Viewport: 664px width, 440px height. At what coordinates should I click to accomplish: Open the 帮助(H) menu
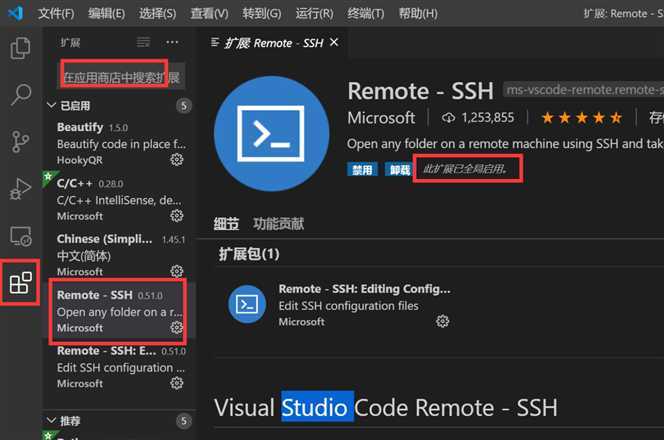coord(418,14)
